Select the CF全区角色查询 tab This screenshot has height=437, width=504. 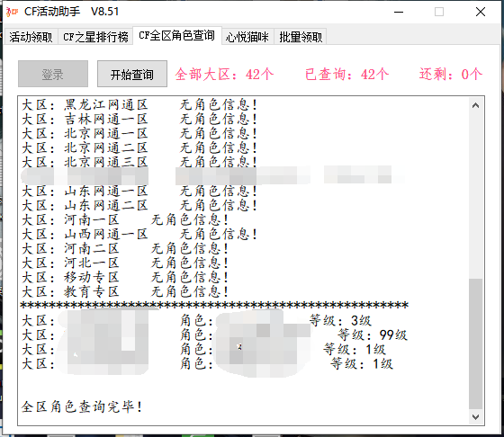pos(176,35)
